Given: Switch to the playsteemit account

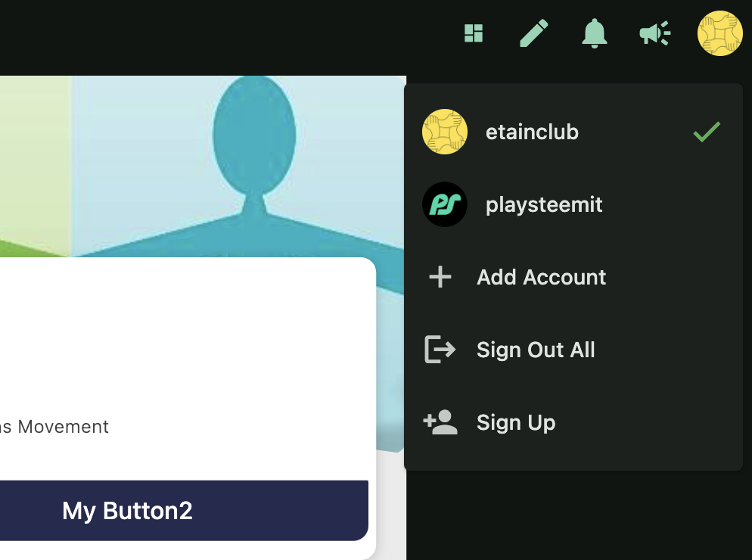Looking at the screenshot, I should [573, 204].
